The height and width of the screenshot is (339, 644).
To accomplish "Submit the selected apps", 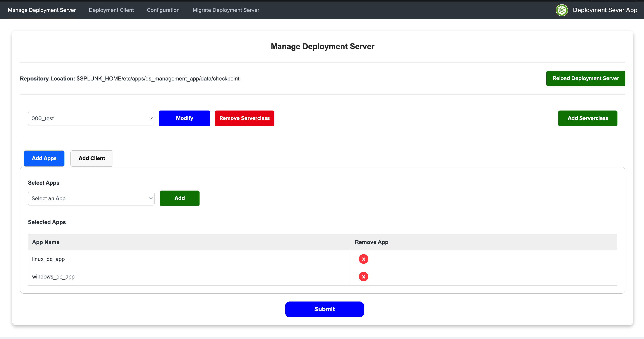I will click(x=324, y=309).
